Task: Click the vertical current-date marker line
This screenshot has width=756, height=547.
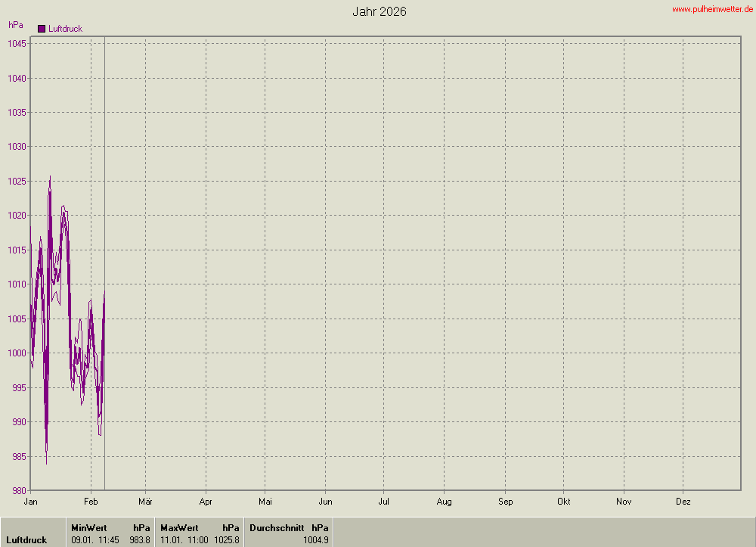Action: (x=104, y=227)
